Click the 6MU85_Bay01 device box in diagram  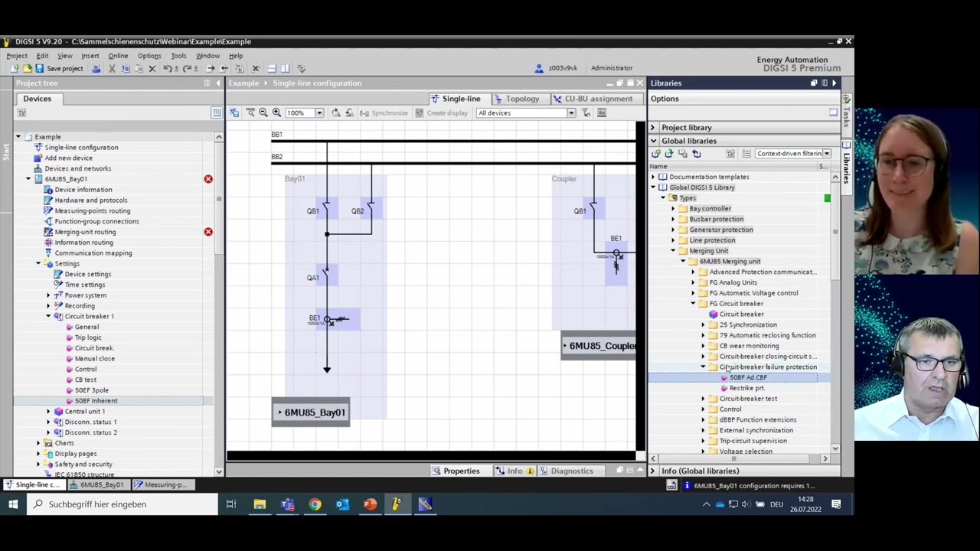pos(311,412)
